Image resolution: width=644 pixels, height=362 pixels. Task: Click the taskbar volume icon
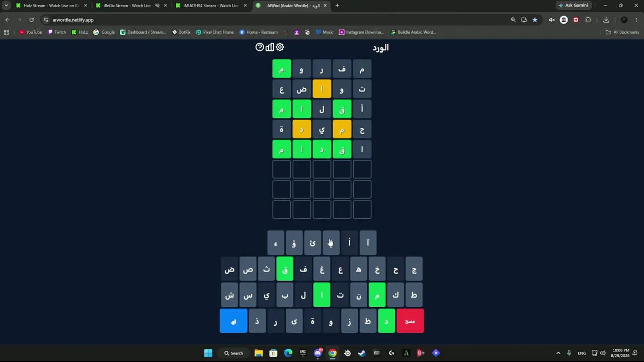[603, 353]
